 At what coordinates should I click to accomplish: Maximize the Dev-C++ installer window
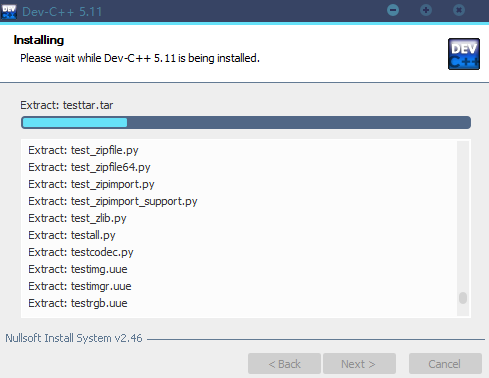(x=426, y=10)
